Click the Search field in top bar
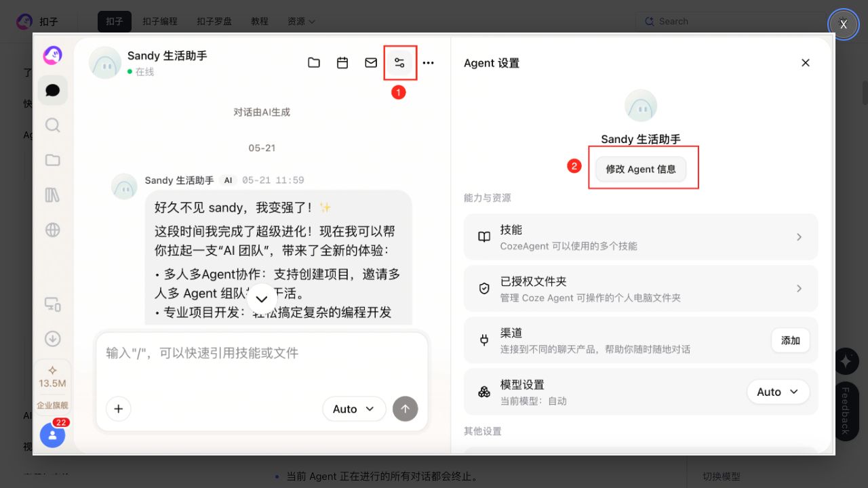The image size is (868, 488). point(730,21)
